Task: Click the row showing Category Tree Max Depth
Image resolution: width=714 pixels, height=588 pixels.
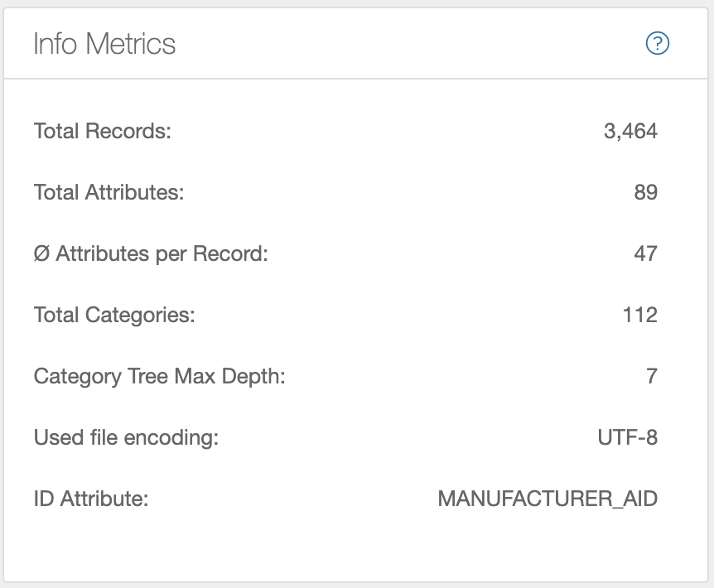Action: click(x=356, y=376)
